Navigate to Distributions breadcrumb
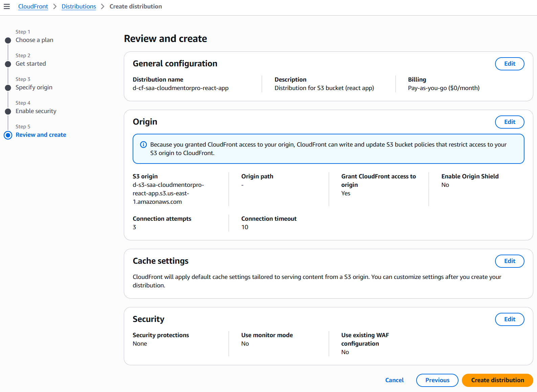 click(x=79, y=6)
